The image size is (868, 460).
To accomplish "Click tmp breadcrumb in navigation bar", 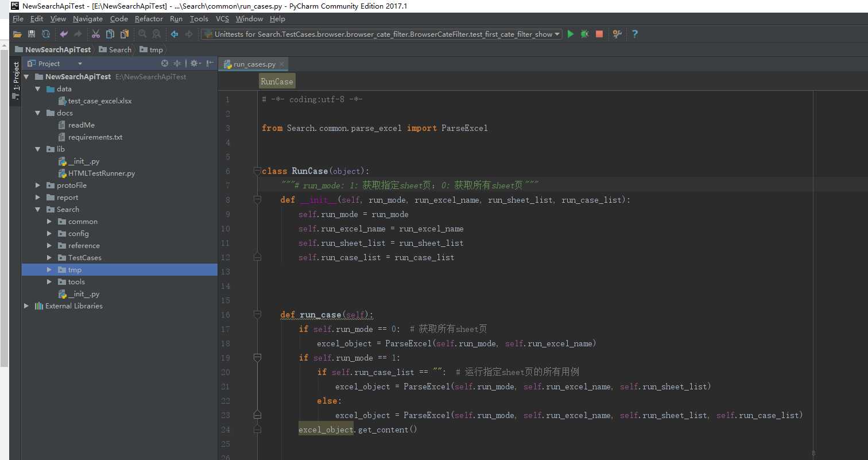I will pos(152,50).
